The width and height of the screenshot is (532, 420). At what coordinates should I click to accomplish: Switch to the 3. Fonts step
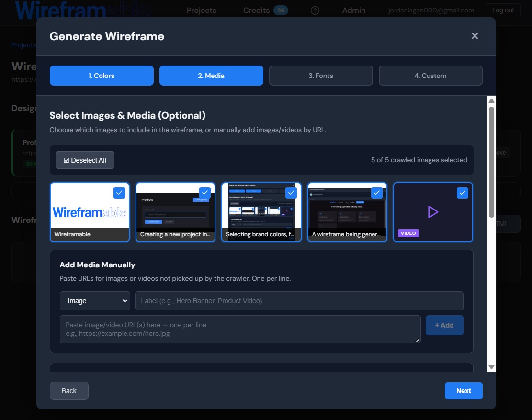click(x=321, y=76)
